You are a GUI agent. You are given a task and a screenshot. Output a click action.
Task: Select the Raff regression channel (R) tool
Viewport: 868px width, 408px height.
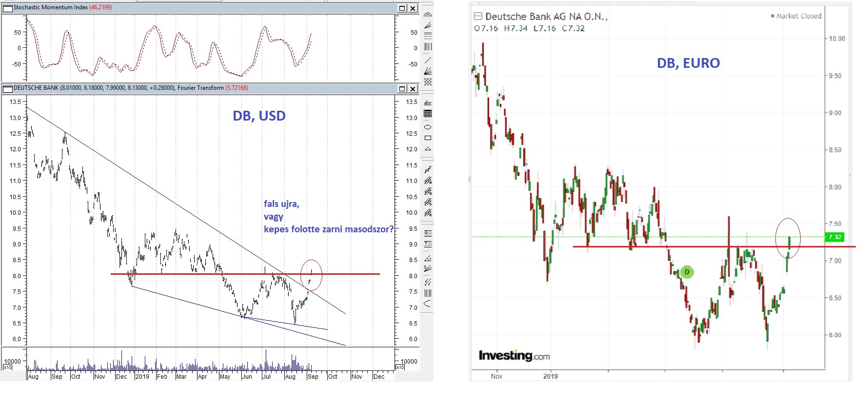pos(428,181)
